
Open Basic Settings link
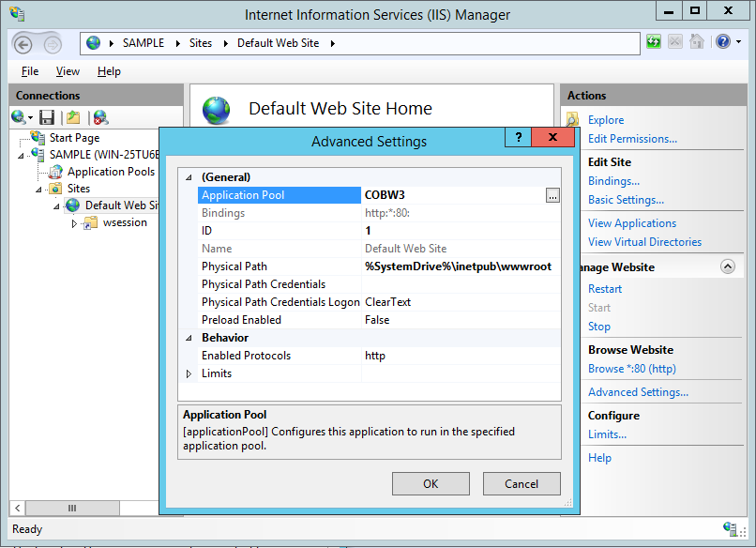(626, 200)
